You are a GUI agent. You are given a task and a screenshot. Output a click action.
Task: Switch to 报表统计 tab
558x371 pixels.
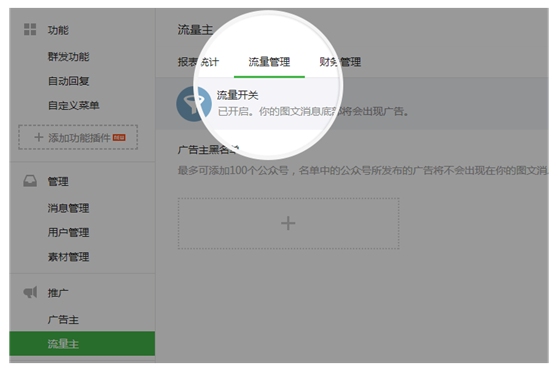tap(198, 62)
